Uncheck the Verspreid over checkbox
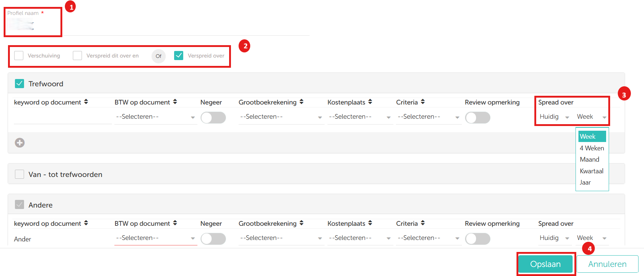Viewport: 644px width, 276px height. pyautogui.click(x=178, y=56)
